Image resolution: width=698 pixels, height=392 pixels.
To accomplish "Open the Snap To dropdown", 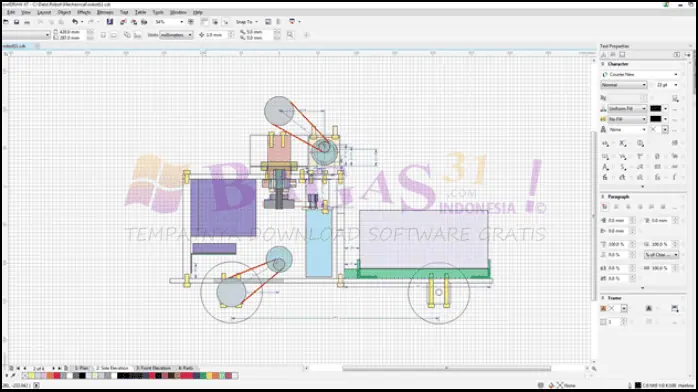I will tap(246, 22).
